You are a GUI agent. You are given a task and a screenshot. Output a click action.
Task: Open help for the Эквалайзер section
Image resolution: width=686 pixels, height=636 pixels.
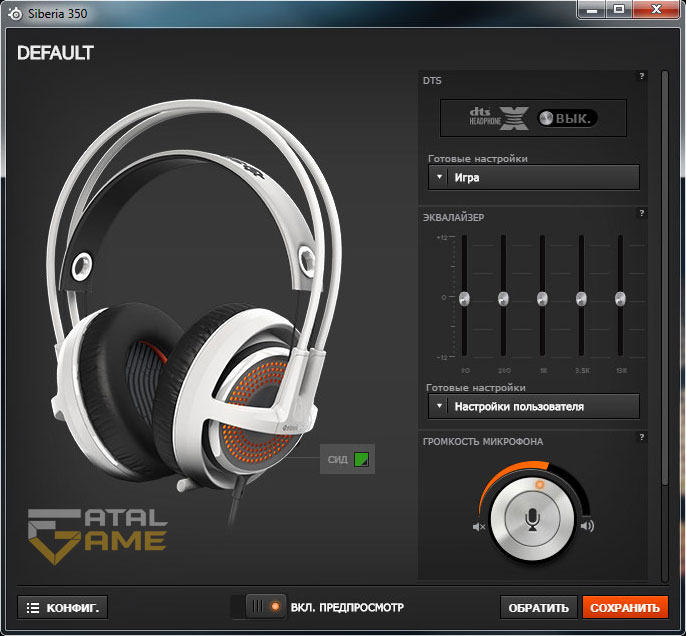(x=641, y=213)
